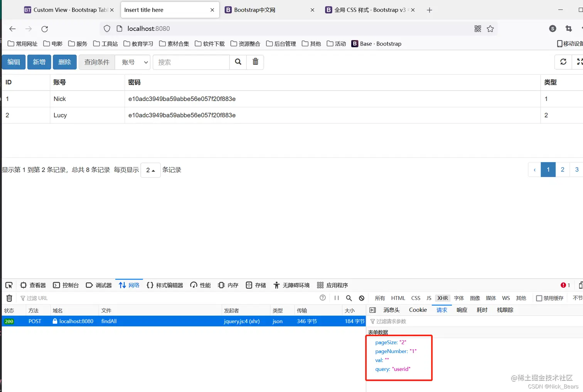Click the 新增 button
Viewport: 583px width, 392px height.
(x=39, y=62)
